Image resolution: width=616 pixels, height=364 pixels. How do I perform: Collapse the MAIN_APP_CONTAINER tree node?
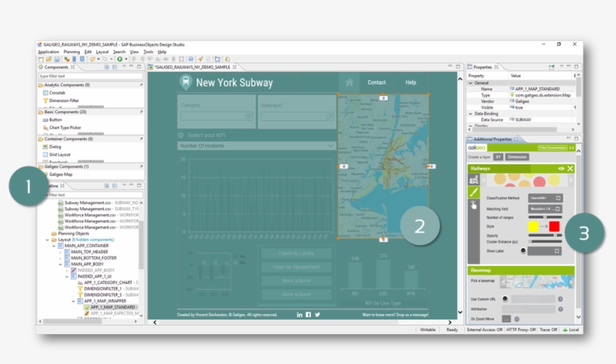pyautogui.click(x=54, y=246)
